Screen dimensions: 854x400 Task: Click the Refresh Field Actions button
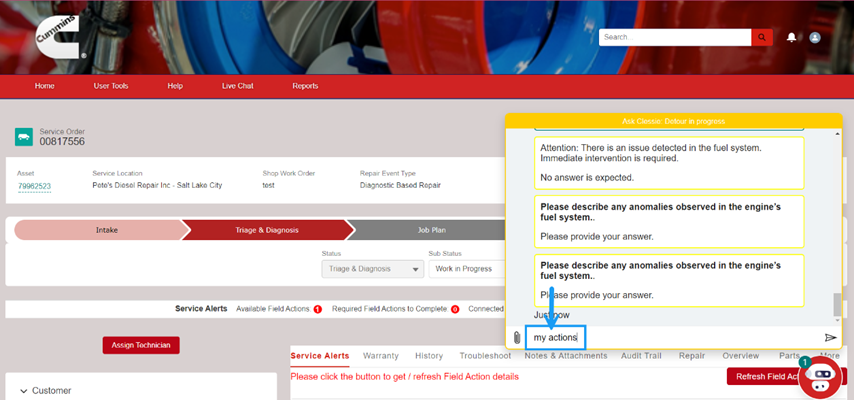point(767,377)
